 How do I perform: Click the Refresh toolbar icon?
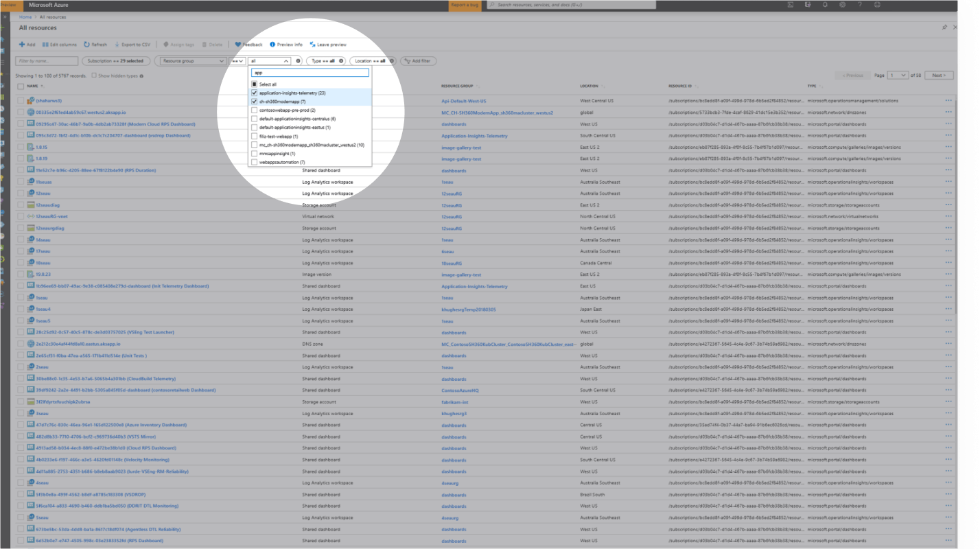pos(95,45)
